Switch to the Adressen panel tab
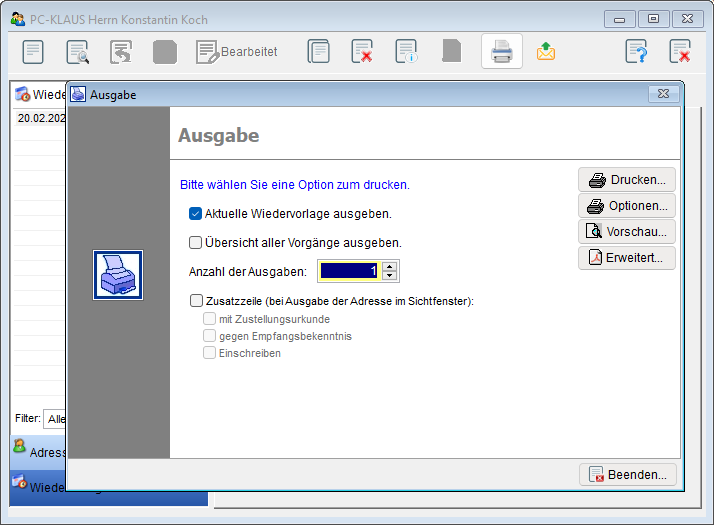The height and width of the screenshot is (525, 714). coord(38,452)
